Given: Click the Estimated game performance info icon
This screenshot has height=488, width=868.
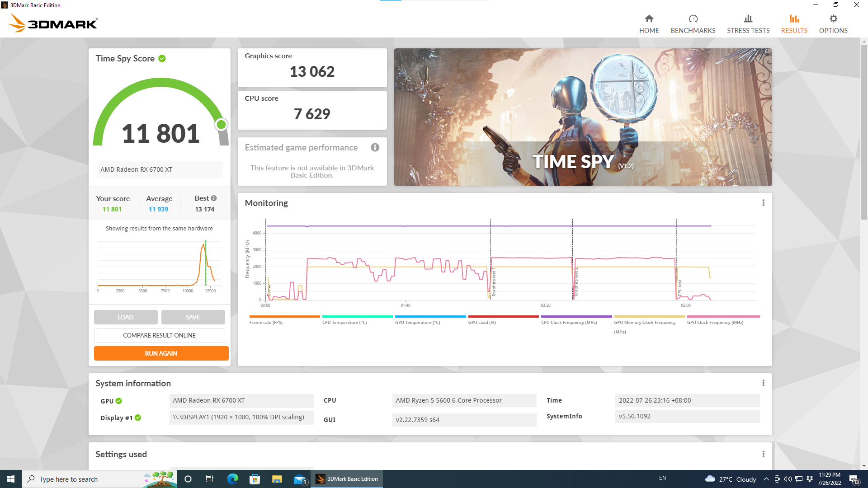Looking at the screenshot, I should [x=375, y=147].
